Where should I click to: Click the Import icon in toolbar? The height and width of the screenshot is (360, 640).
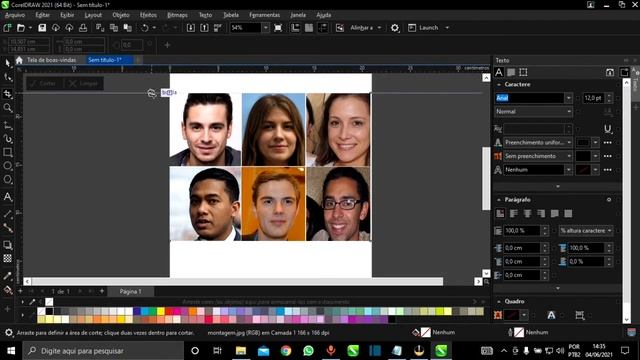191,28
